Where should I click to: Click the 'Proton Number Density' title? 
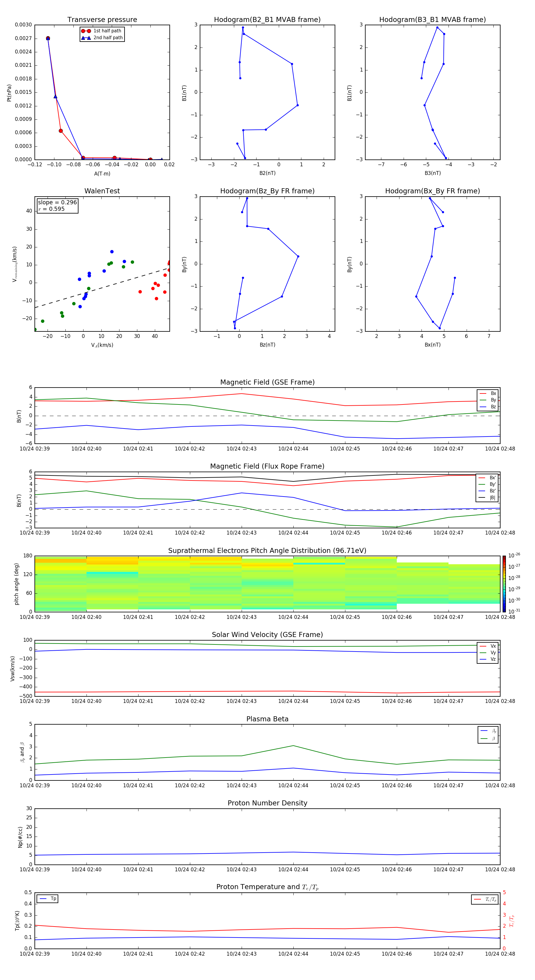[x=267, y=803]
